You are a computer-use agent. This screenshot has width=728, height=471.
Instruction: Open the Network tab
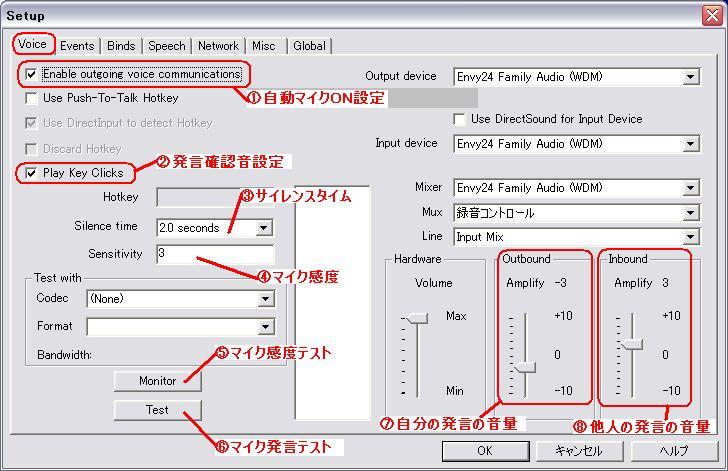click(x=218, y=46)
